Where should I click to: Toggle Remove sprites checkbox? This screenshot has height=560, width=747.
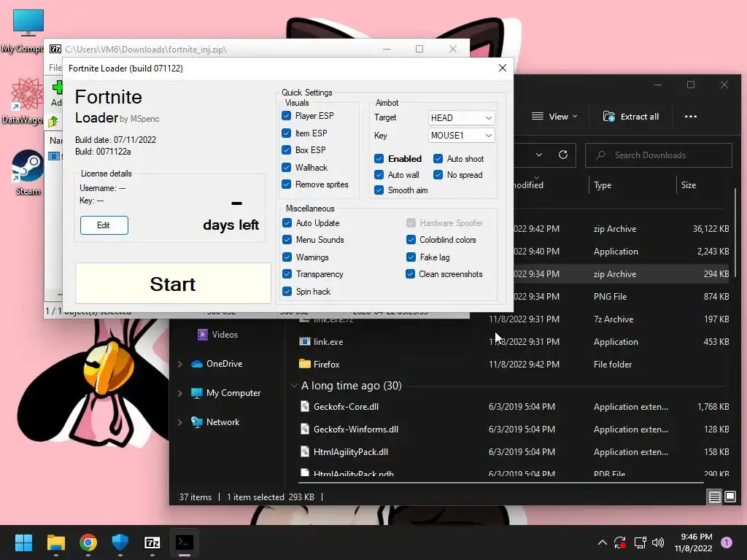click(286, 184)
